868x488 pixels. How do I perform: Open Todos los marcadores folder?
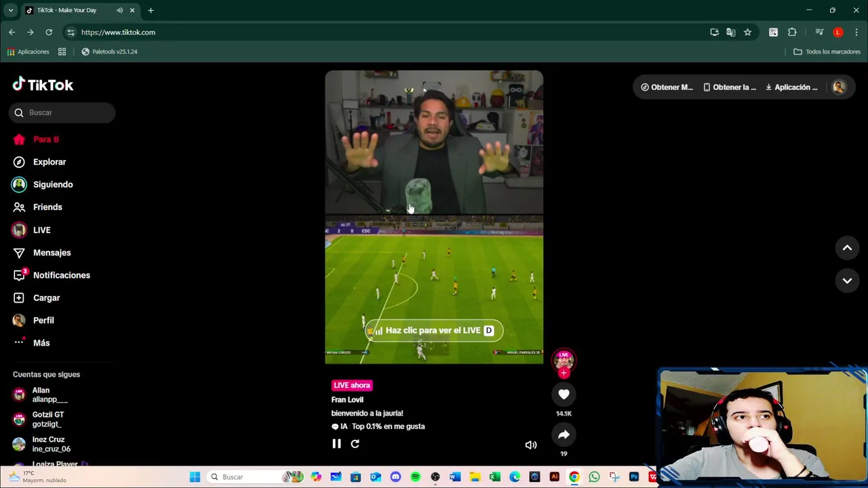[827, 52]
